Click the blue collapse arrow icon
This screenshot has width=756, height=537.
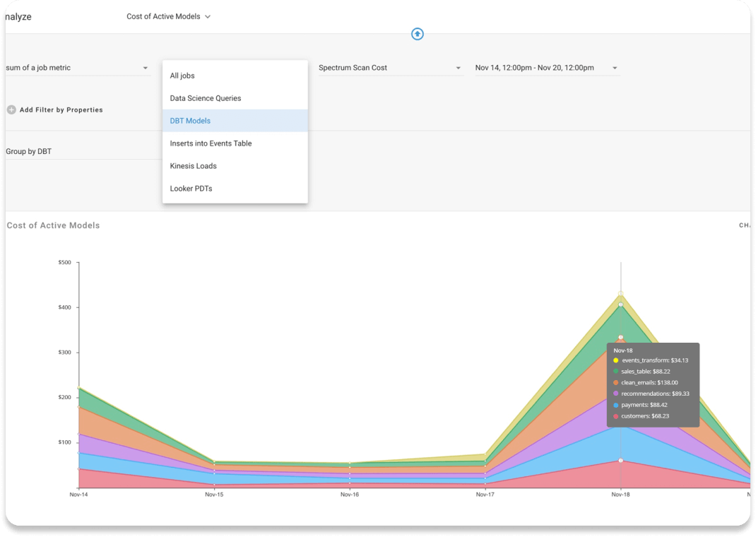[x=418, y=34]
